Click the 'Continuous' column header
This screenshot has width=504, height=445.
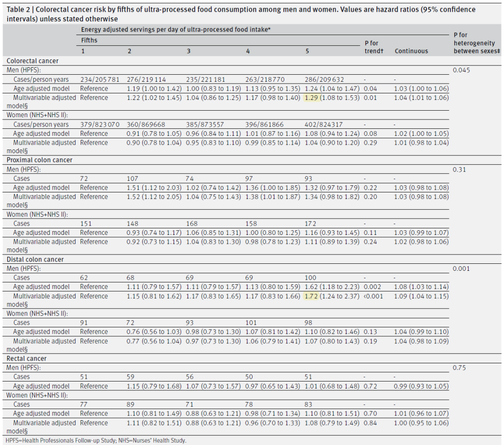[411, 51]
